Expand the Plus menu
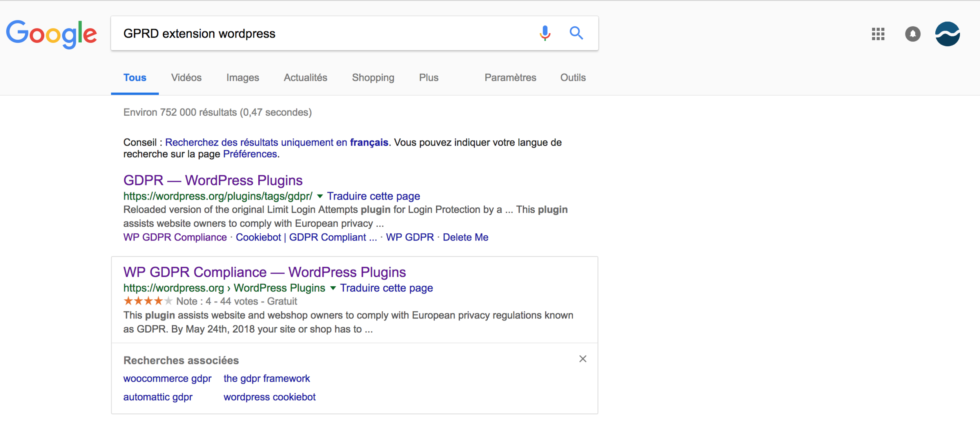Screen dimensions: 980x422 click(428, 78)
